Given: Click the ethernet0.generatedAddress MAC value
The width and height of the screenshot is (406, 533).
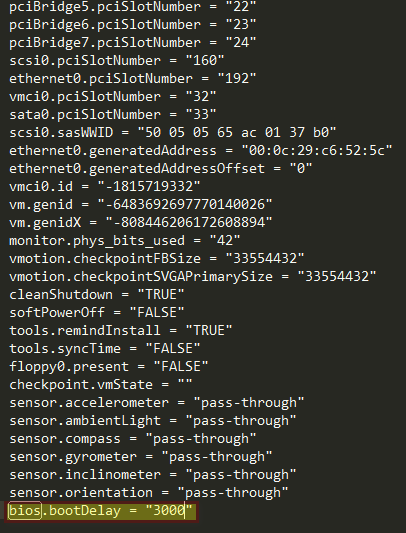Looking at the screenshot, I should pos(317,151).
